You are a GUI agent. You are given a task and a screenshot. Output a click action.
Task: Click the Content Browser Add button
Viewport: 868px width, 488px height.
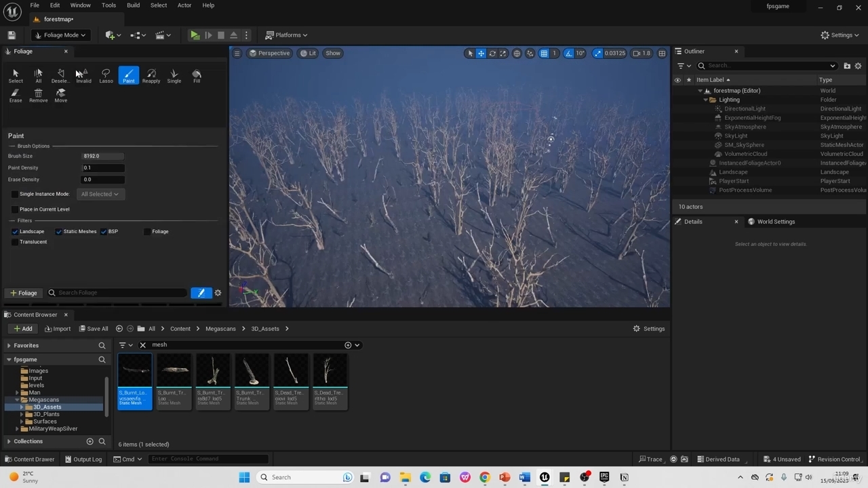click(x=23, y=329)
